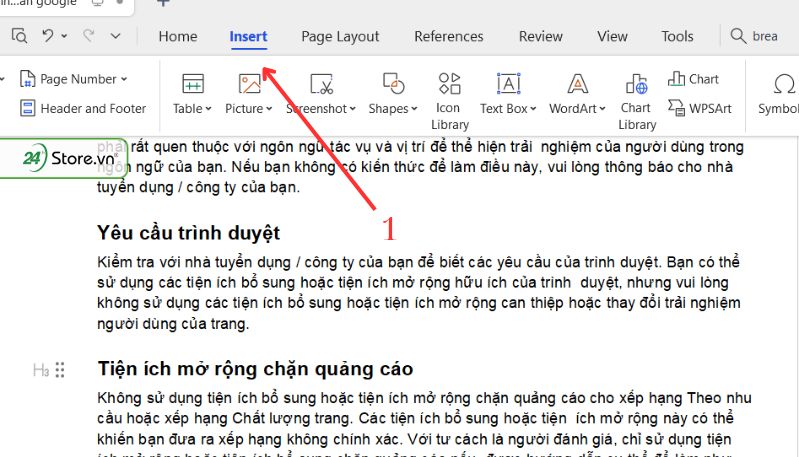
Task: Expand the Text Box dropdown arrow
Action: [x=533, y=109]
